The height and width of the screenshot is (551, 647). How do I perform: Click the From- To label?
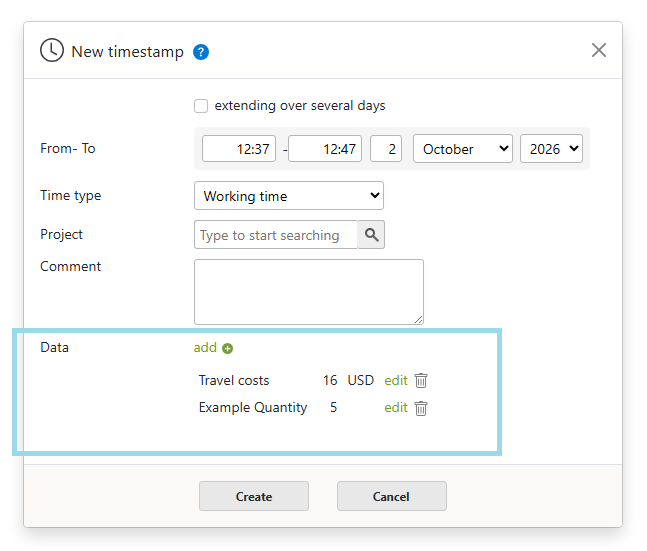tap(68, 149)
